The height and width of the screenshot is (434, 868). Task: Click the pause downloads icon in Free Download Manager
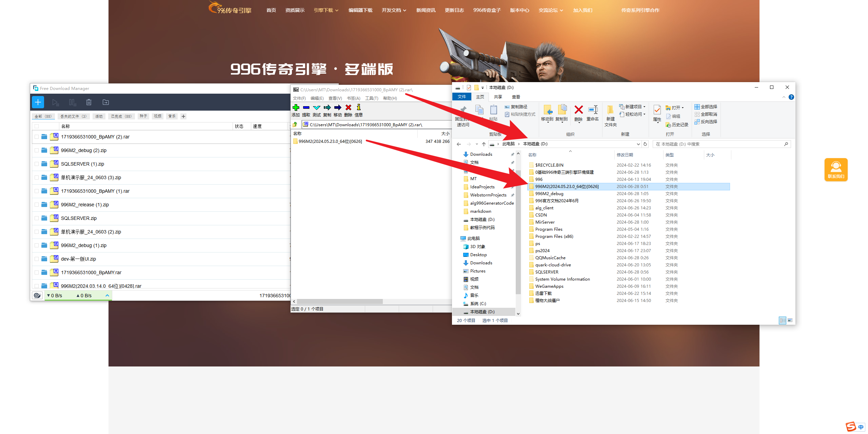[x=72, y=102]
